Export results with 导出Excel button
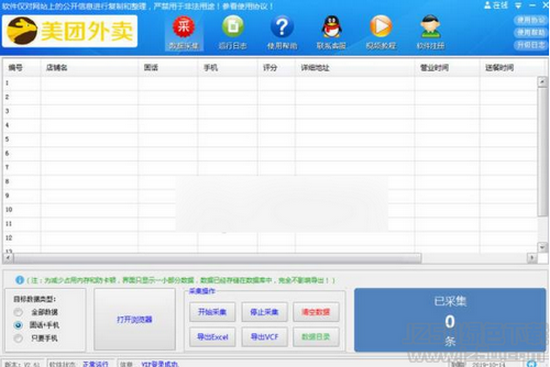The image size is (550, 367). coord(213,337)
